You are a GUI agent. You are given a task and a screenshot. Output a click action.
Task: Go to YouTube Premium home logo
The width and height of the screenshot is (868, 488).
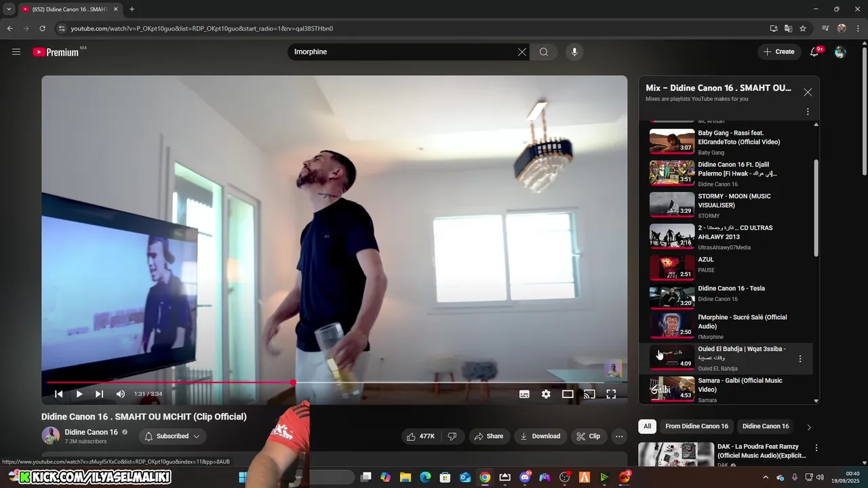tap(57, 52)
